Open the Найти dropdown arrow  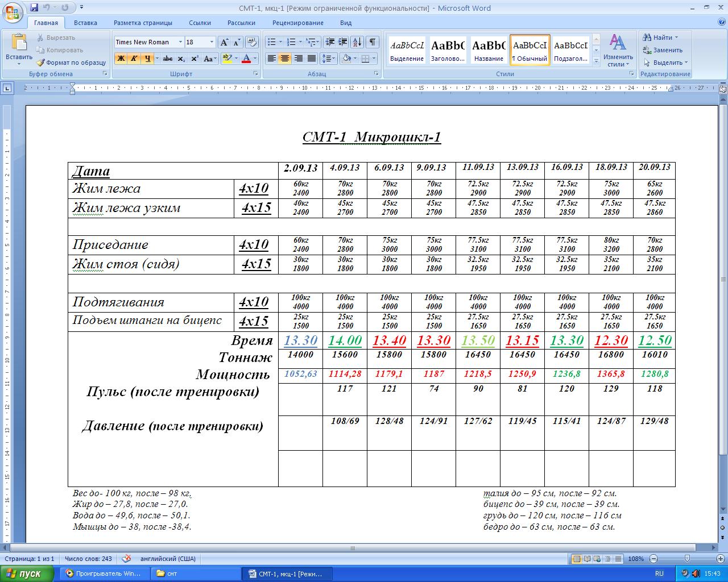pyautogui.click(x=676, y=38)
